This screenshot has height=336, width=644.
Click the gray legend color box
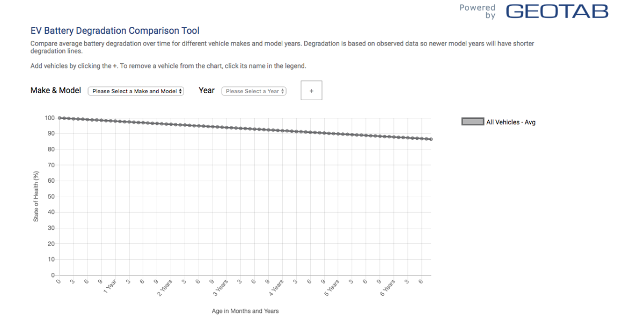pyautogui.click(x=472, y=122)
